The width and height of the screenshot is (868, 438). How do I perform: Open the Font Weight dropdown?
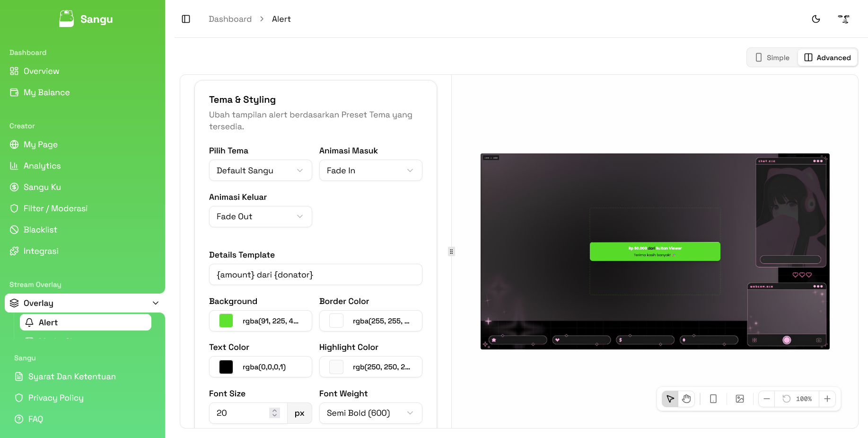[x=371, y=413]
